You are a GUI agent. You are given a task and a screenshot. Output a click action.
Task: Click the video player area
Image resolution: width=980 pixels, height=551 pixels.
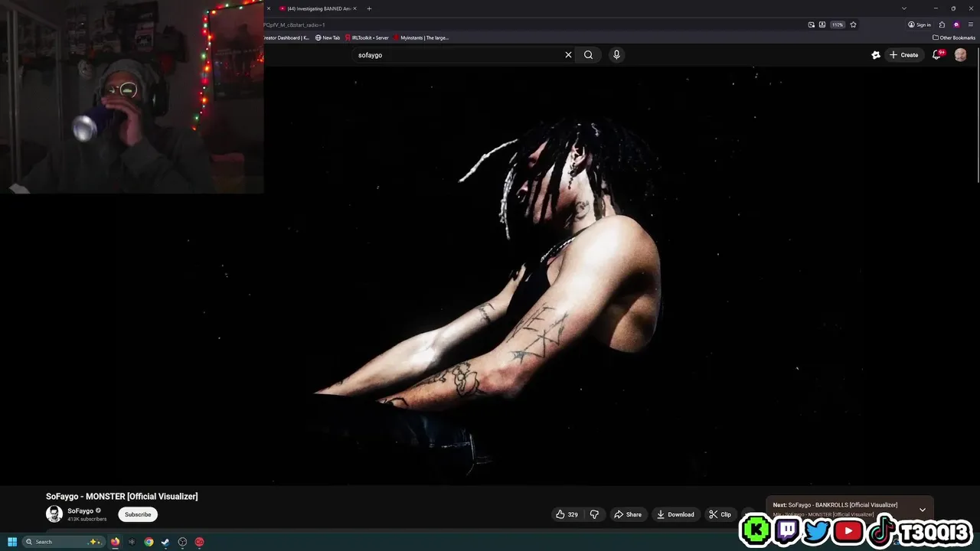(x=490, y=275)
